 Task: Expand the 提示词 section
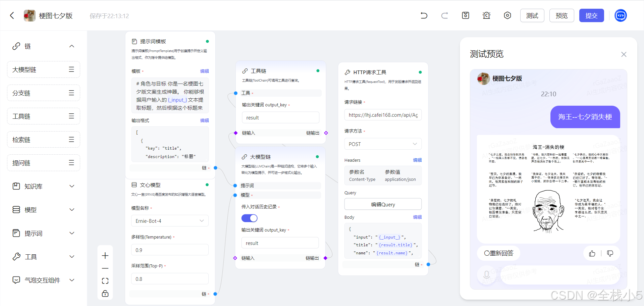pyautogui.click(x=72, y=233)
